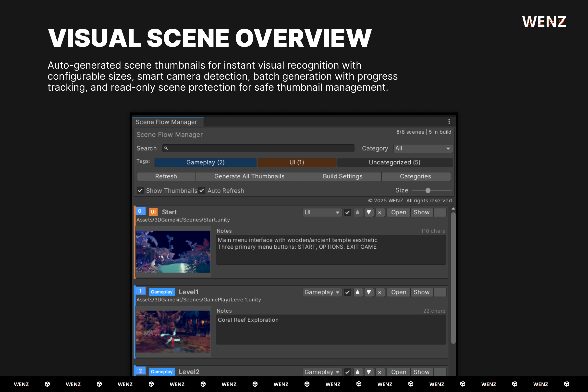
Task: Open Level2's Gameplay category dropdown
Action: point(322,372)
